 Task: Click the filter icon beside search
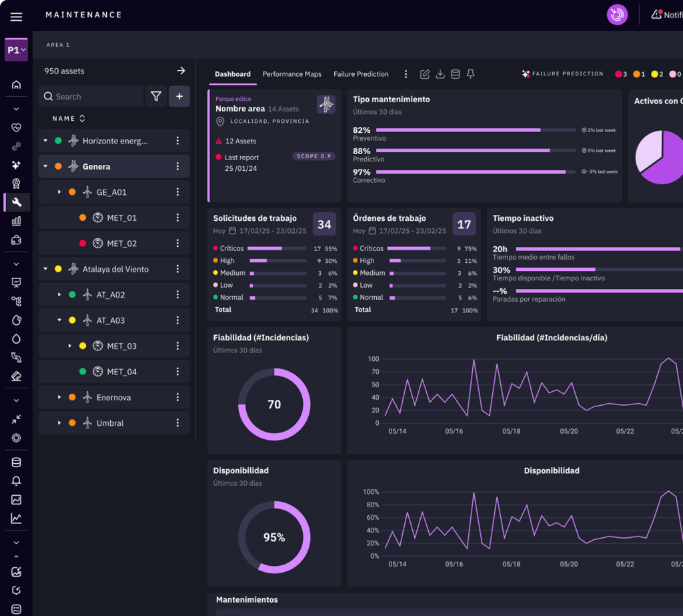[x=155, y=97]
